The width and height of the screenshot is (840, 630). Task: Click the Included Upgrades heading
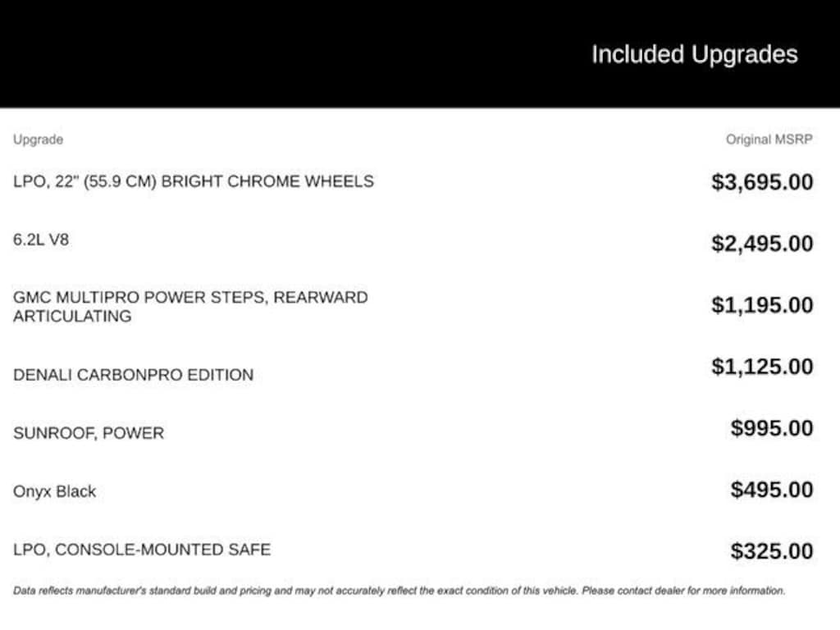(694, 55)
